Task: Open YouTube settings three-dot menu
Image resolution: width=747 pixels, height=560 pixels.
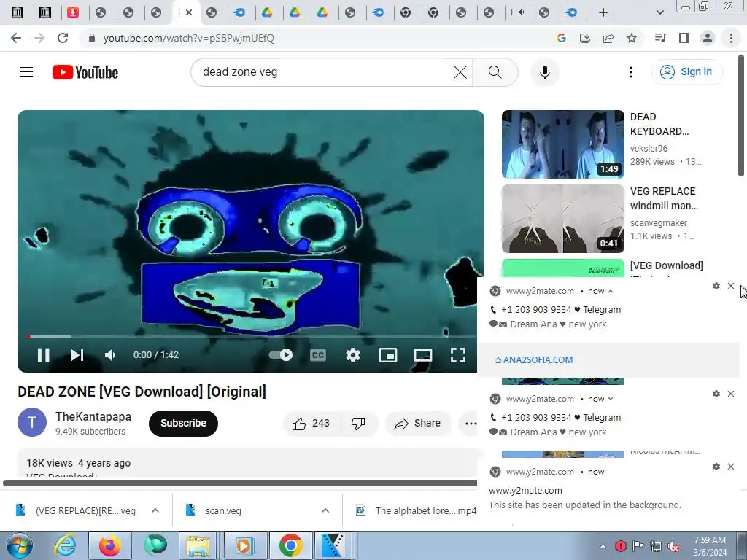Action: 631,72
